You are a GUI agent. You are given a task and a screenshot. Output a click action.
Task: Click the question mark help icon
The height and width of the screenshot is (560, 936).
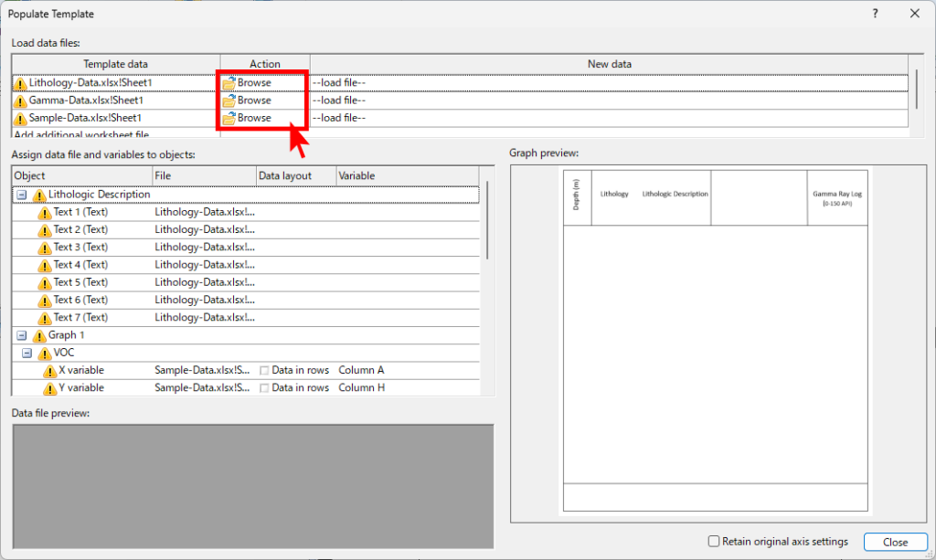coord(875,14)
